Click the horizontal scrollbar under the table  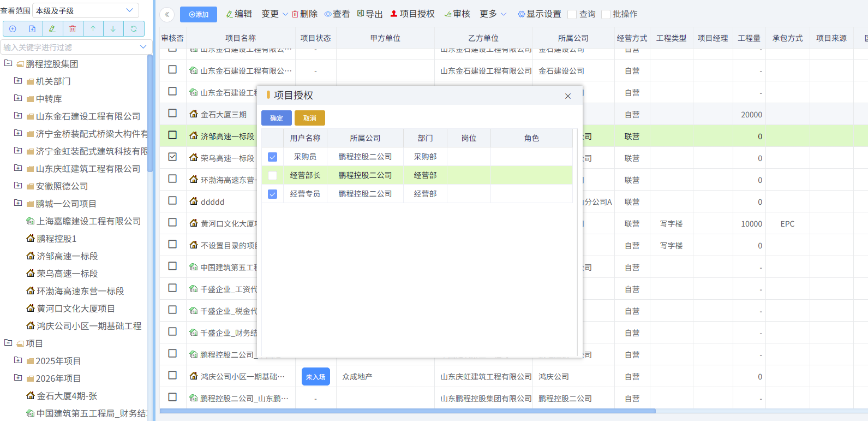(408, 411)
